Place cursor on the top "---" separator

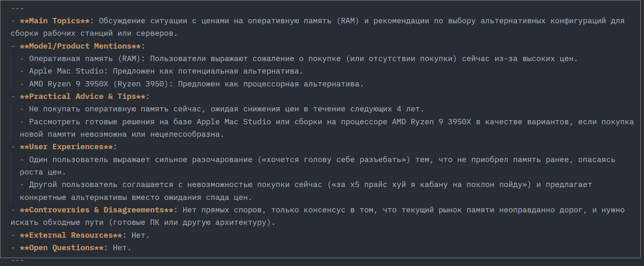pyautogui.click(x=17, y=8)
